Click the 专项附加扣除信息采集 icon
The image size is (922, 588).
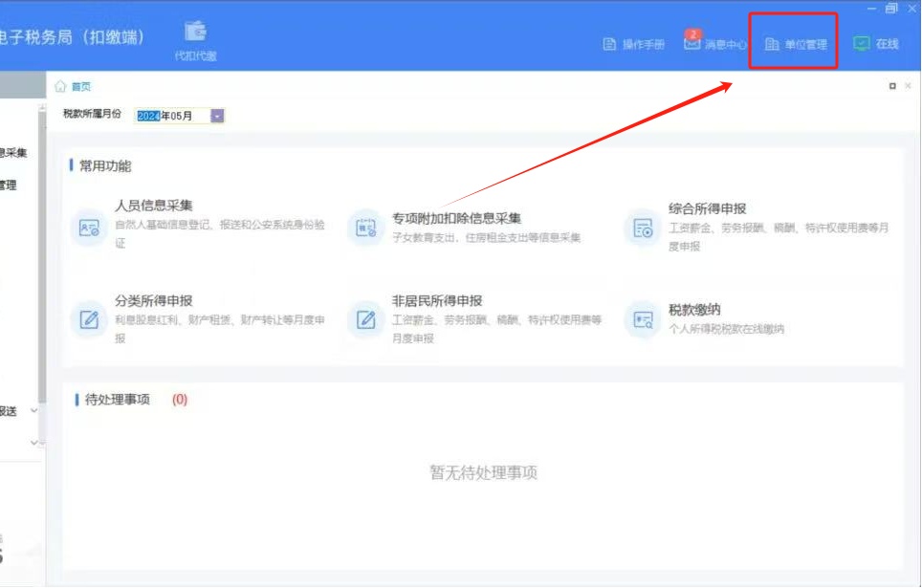tap(365, 228)
